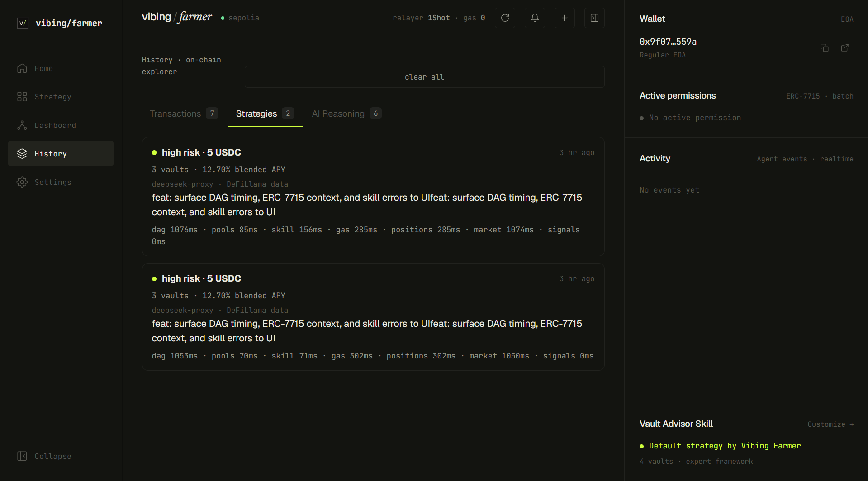Click the EOA badge in Wallet header
This screenshot has height=481, width=868.
click(x=847, y=19)
